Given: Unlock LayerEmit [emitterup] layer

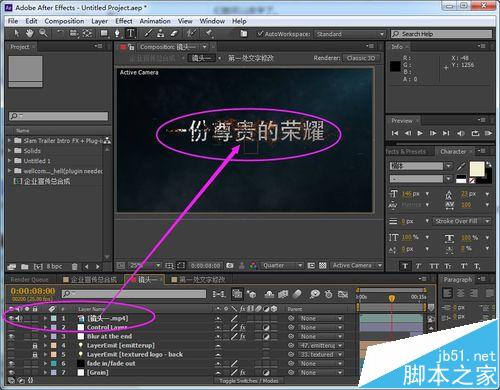Looking at the screenshot, I should [35, 346].
